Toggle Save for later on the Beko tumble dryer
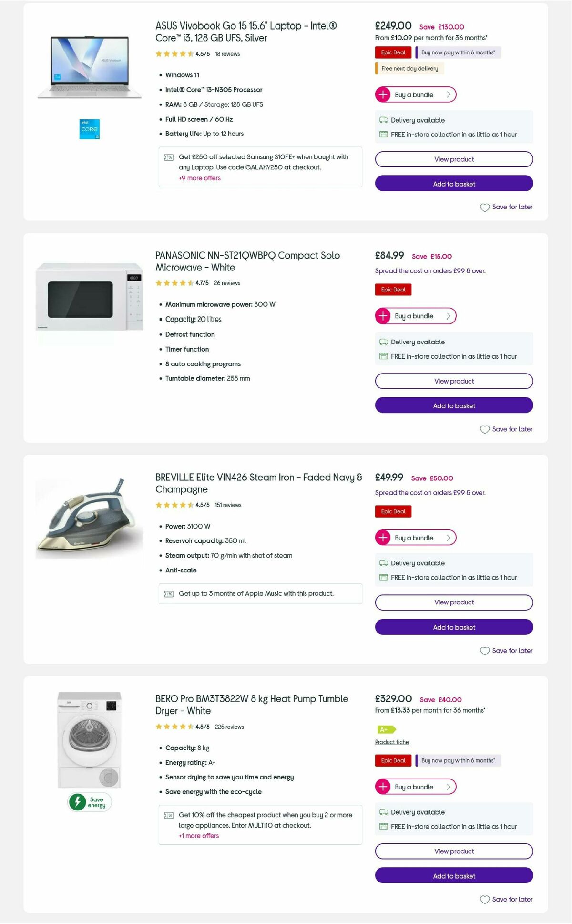The height and width of the screenshot is (924, 572). tap(506, 899)
